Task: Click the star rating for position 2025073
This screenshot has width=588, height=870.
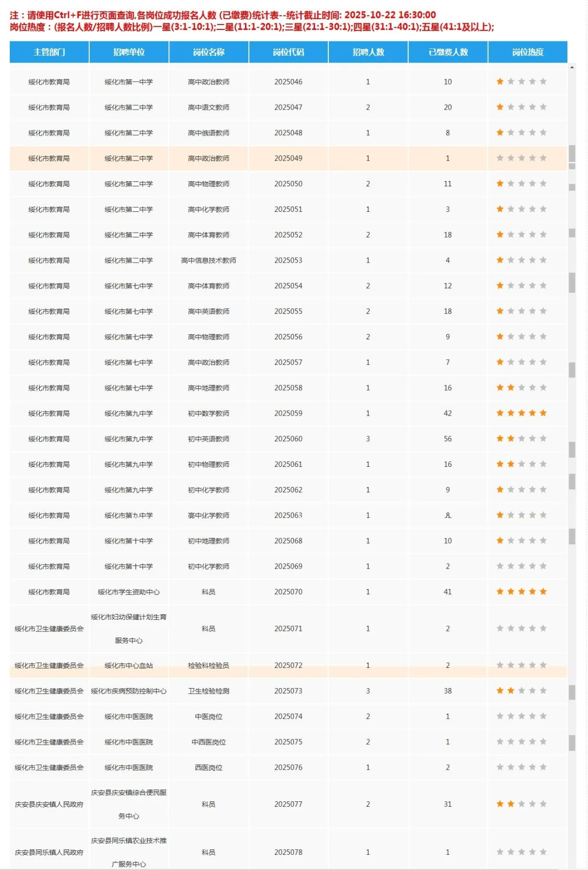Action: (521, 691)
